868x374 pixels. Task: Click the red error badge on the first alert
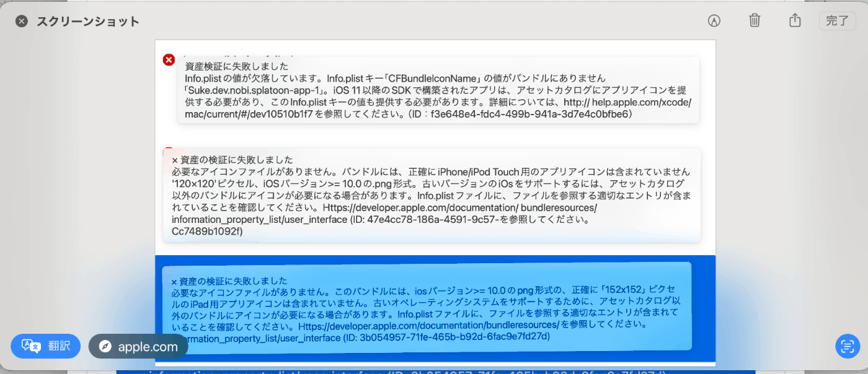pyautogui.click(x=169, y=59)
